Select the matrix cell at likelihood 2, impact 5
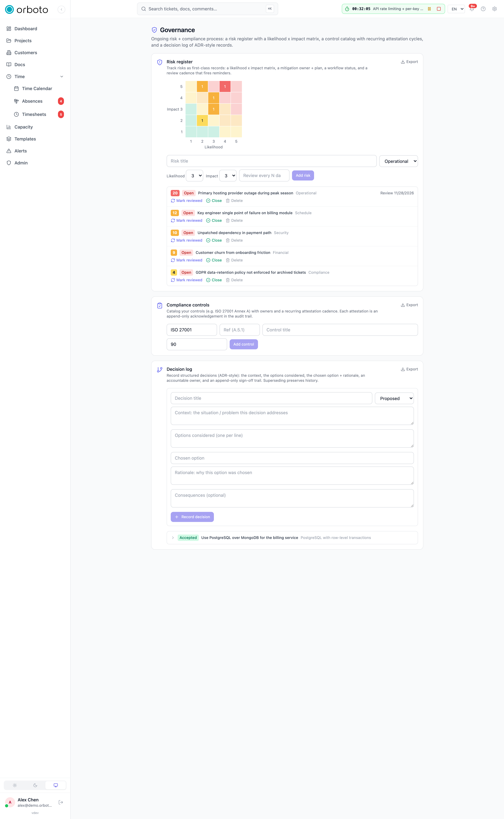 (x=202, y=87)
